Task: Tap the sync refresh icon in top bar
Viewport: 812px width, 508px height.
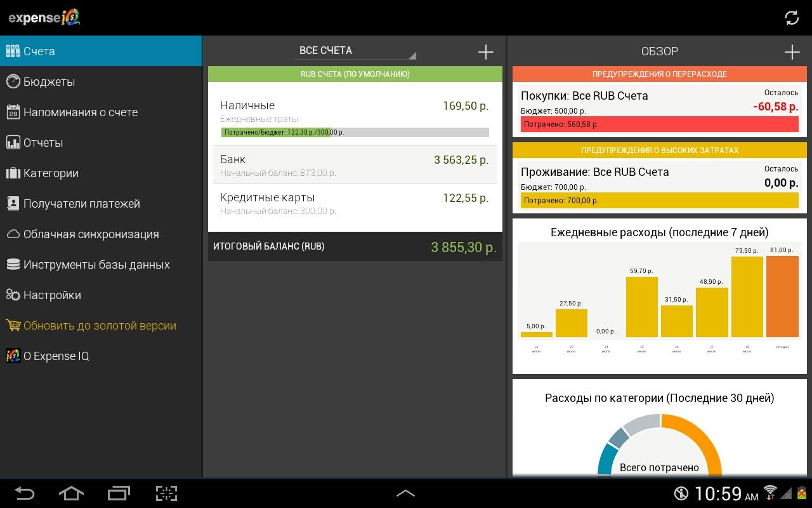Action: pyautogui.click(x=791, y=18)
